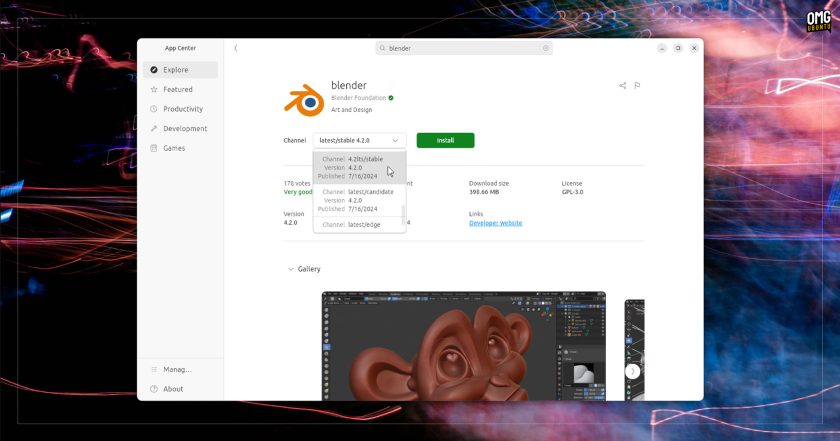Click the verified publisher green checkmark
This screenshot has width=840, height=441.
pos(391,98)
